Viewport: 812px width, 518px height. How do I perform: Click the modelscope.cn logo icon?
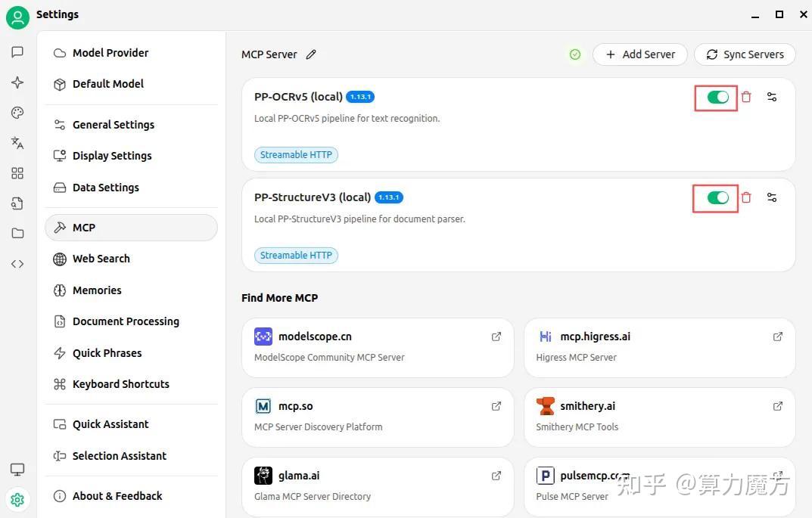263,337
